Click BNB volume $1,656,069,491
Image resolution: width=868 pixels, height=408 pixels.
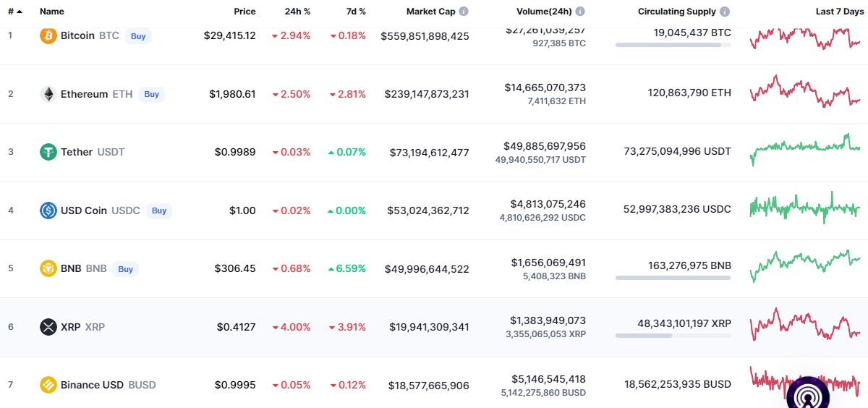pyautogui.click(x=548, y=263)
